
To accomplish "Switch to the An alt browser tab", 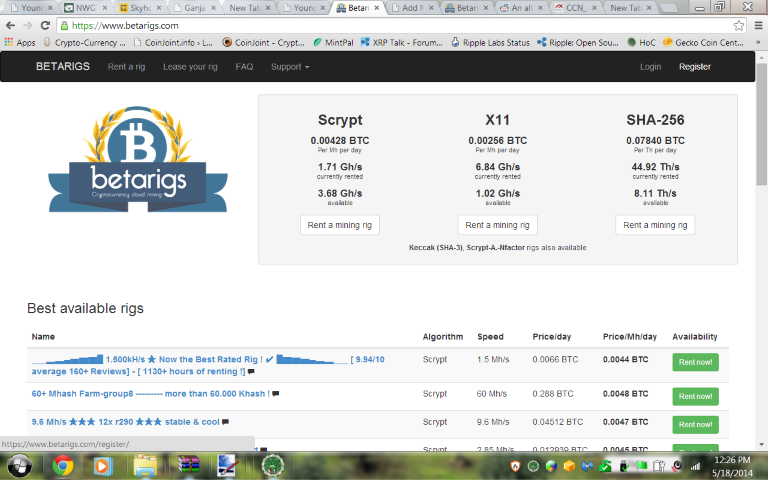I will (x=521, y=8).
